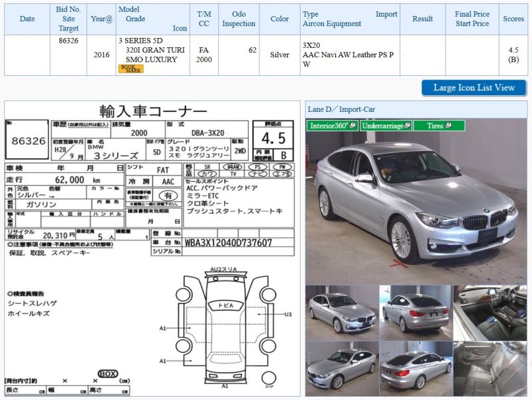Click the 4.5 (B) score cell
This screenshot has width=532, height=400.
point(513,55)
